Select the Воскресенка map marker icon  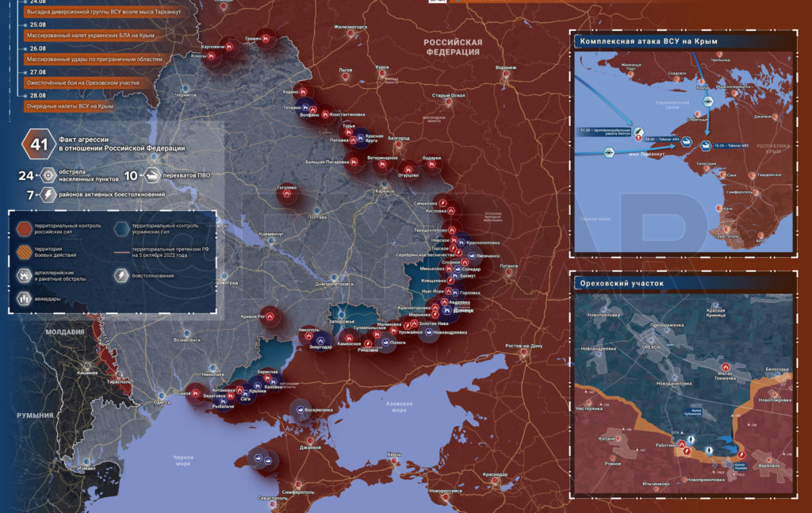click(x=299, y=409)
